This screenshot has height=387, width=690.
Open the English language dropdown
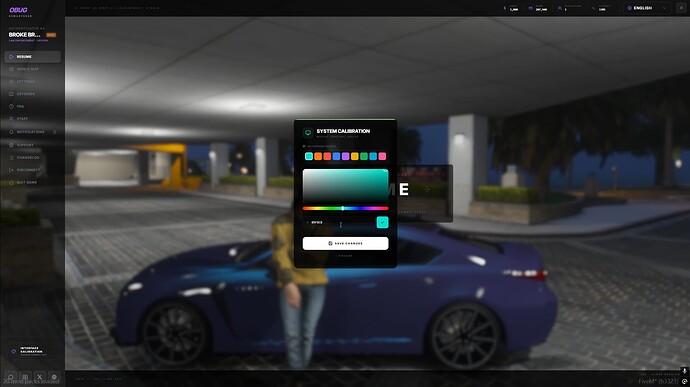(x=647, y=8)
